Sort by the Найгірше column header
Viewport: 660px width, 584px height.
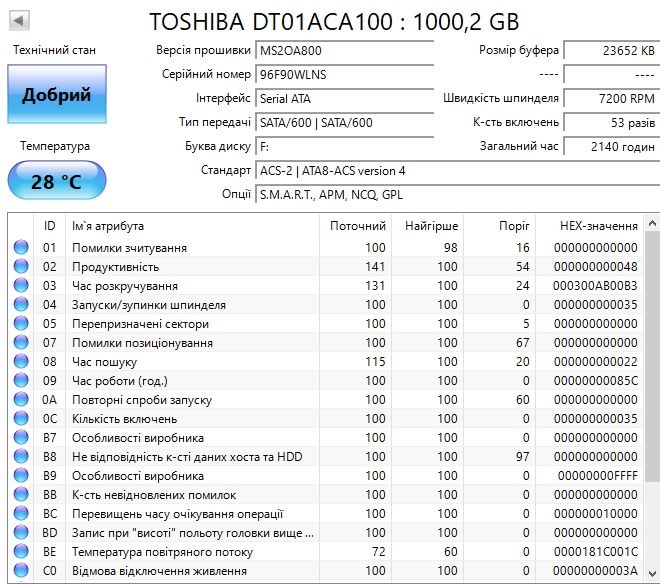428,226
